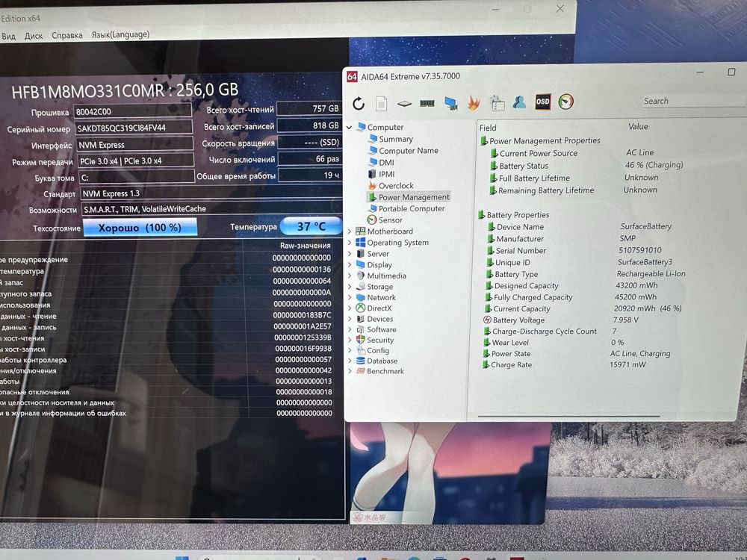
Task: Click the Raw-значения column header
Action: point(305,246)
